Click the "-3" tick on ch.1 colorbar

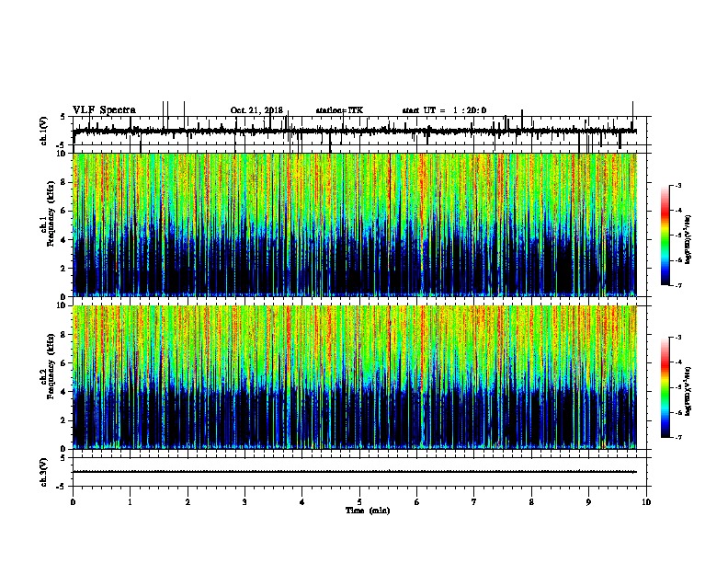coord(678,186)
